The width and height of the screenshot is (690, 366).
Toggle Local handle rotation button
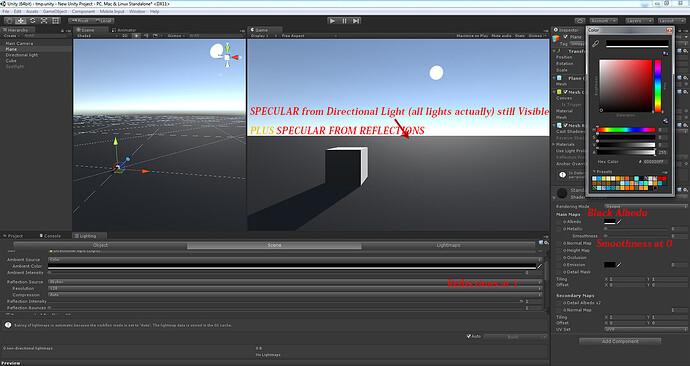tap(103, 21)
